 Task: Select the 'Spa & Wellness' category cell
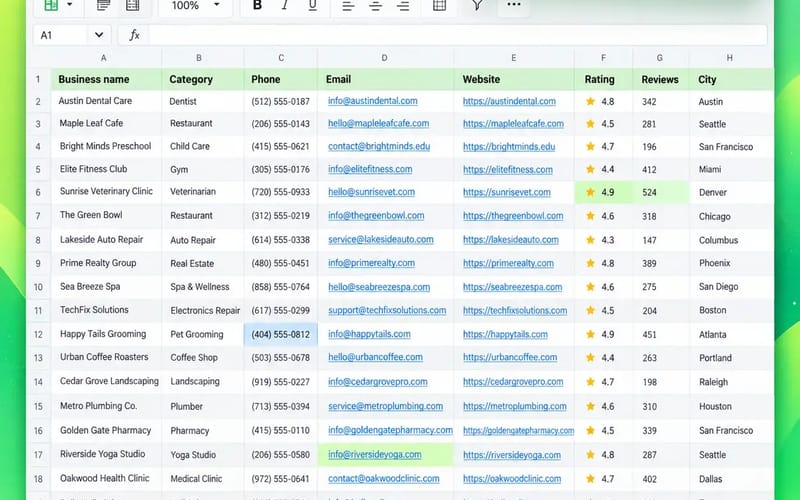coord(203,287)
